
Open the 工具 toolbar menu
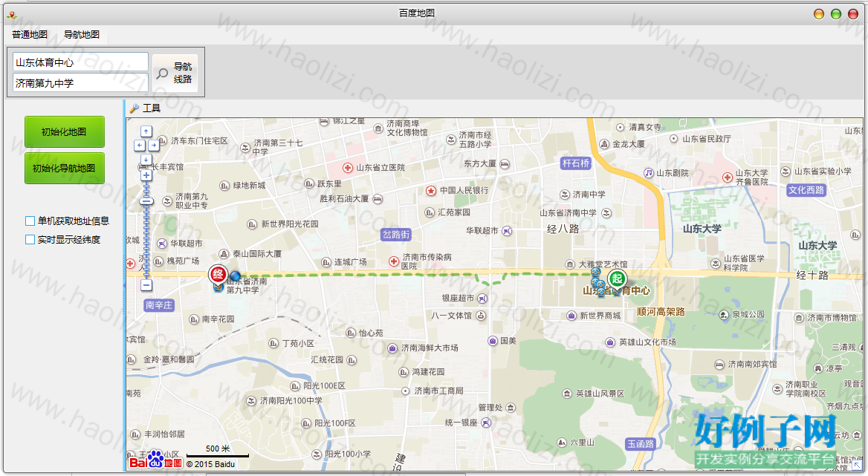(x=145, y=108)
